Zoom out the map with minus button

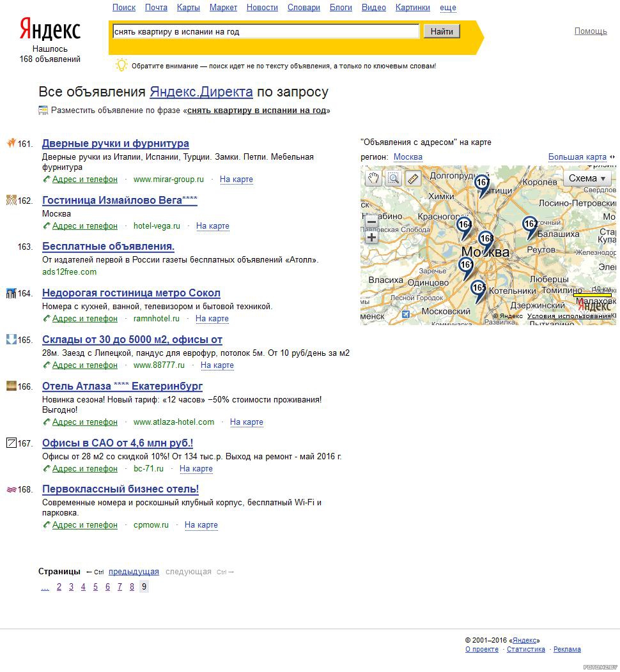click(x=372, y=222)
